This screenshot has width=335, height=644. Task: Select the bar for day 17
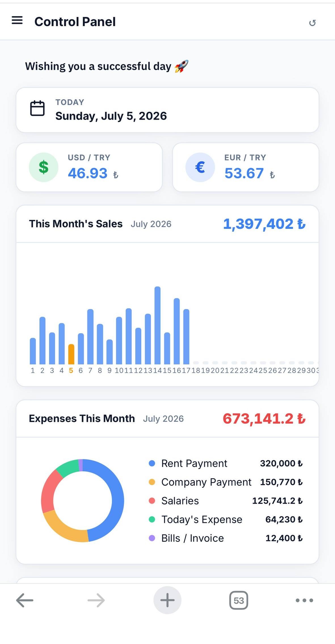coord(186,337)
